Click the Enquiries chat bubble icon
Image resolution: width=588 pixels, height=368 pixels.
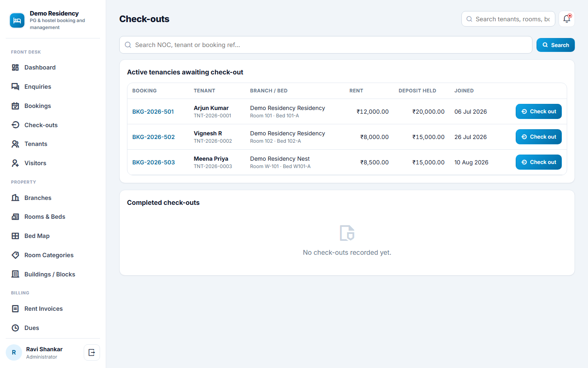pos(15,87)
